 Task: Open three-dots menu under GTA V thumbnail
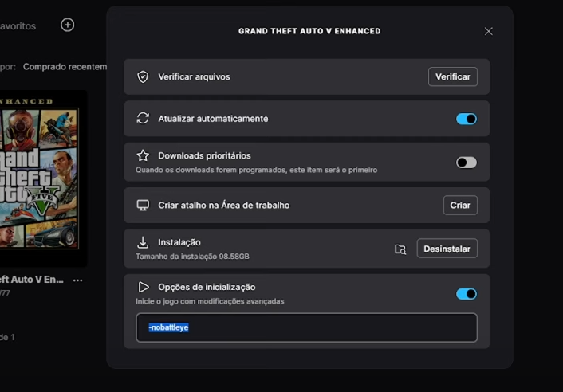77,280
